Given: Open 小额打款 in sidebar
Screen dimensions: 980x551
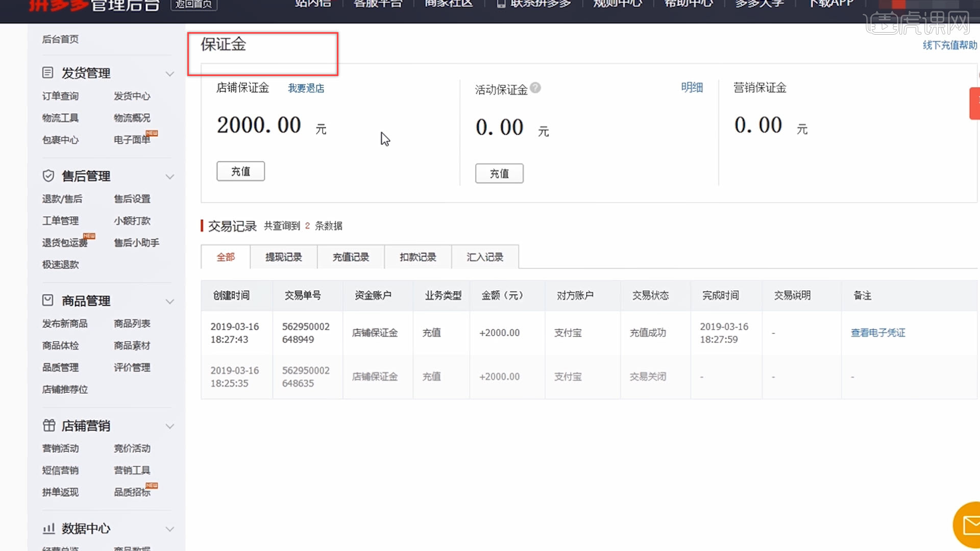Looking at the screenshot, I should [132, 221].
